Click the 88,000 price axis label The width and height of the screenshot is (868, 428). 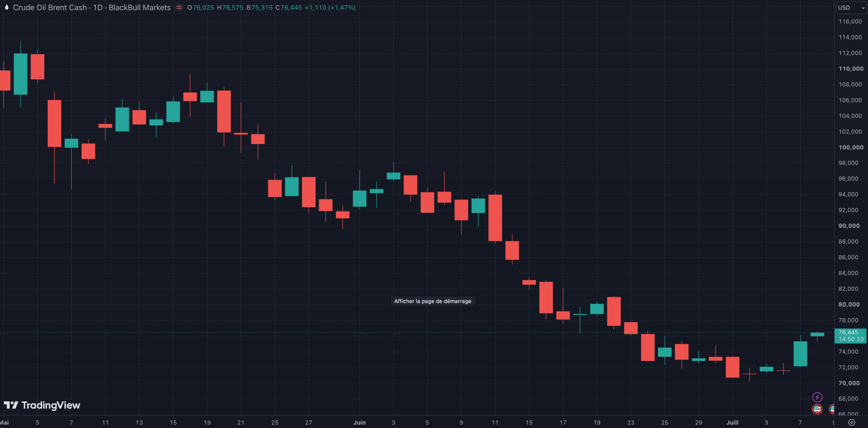(x=848, y=242)
